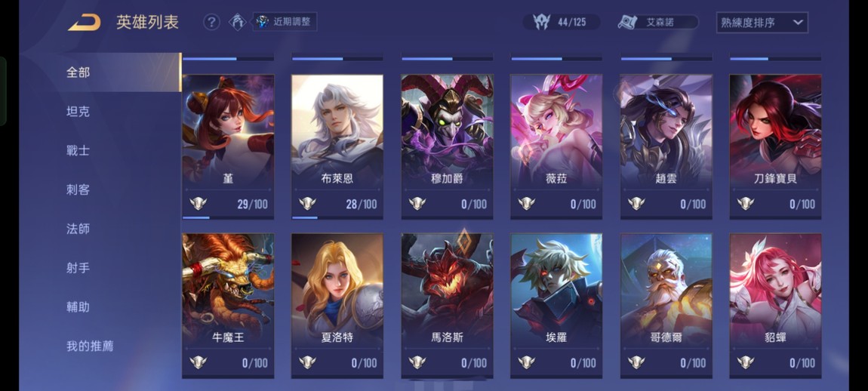Tap the diamond hero emblem icon
This screenshot has height=391, width=868.
(x=238, y=22)
